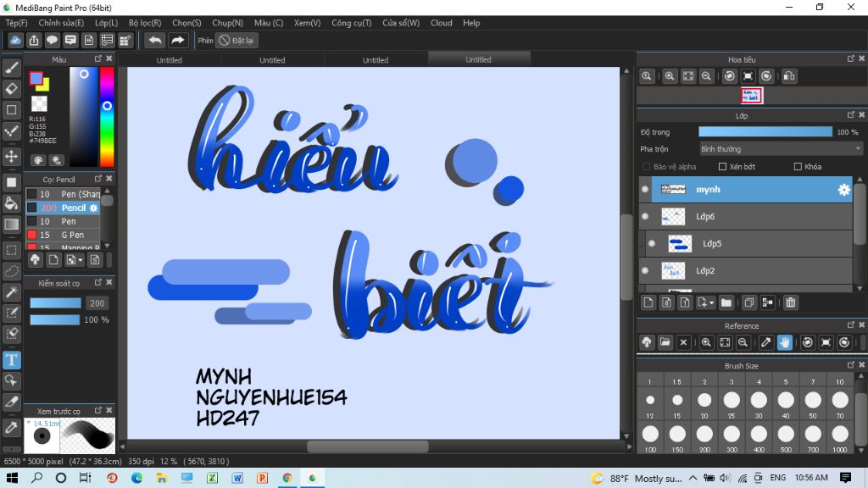This screenshot has height=488, width=868.
Task: Click the Redo arrow in toolbar
Action: point(178,41)
